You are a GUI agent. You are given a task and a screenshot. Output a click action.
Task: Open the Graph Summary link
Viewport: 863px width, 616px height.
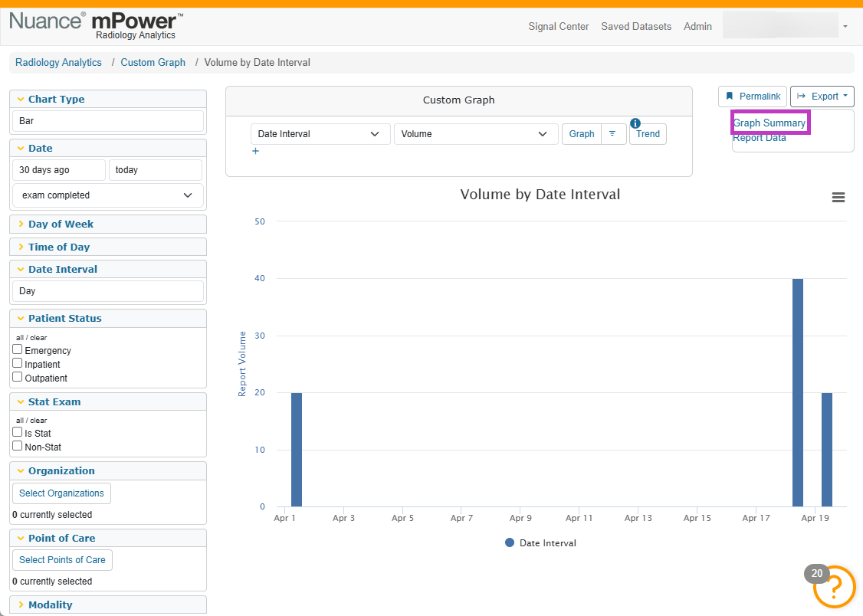coord(769,123)
